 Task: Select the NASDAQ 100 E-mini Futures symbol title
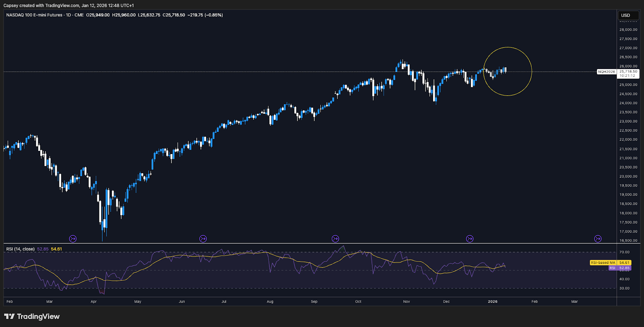(34, 15)
